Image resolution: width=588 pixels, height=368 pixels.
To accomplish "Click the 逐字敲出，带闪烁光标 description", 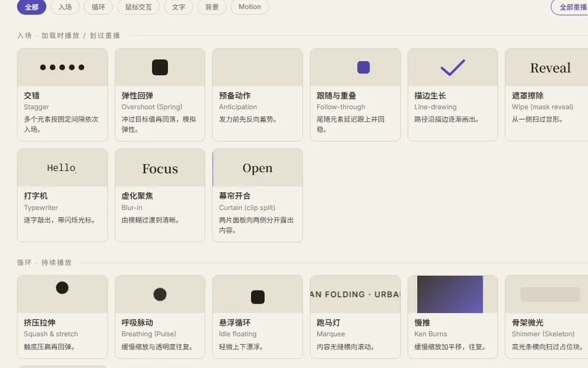I will [x=59, y=220].
